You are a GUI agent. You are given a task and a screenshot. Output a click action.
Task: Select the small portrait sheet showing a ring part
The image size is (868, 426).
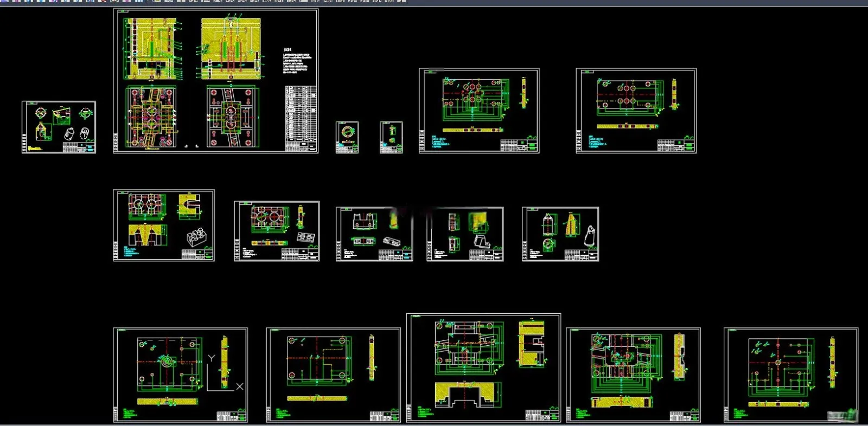(347, 137)
